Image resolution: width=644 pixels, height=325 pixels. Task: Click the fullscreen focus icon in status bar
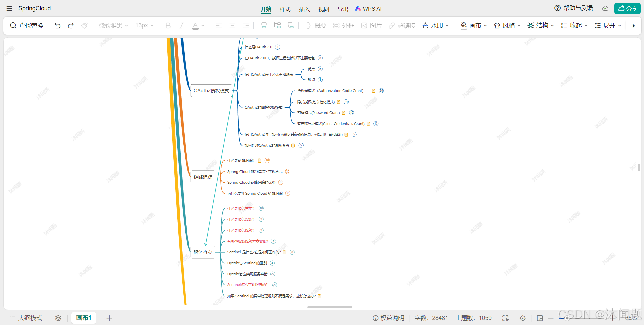click(505, 318)
